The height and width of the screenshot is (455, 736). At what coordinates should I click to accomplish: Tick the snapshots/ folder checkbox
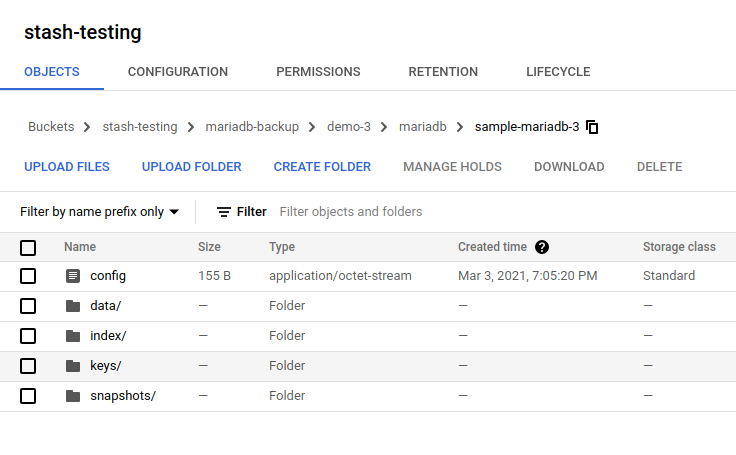[x=28, y=396]
